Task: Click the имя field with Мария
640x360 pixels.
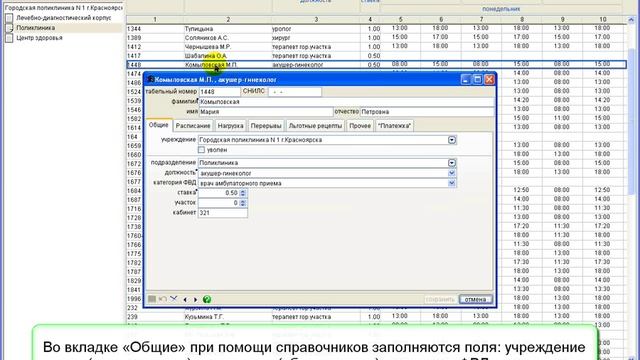Action: click(265, 111)
